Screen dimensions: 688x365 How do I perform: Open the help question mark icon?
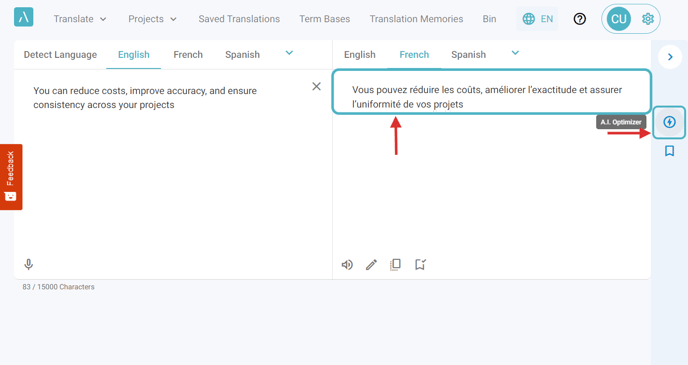pos(580,19)
